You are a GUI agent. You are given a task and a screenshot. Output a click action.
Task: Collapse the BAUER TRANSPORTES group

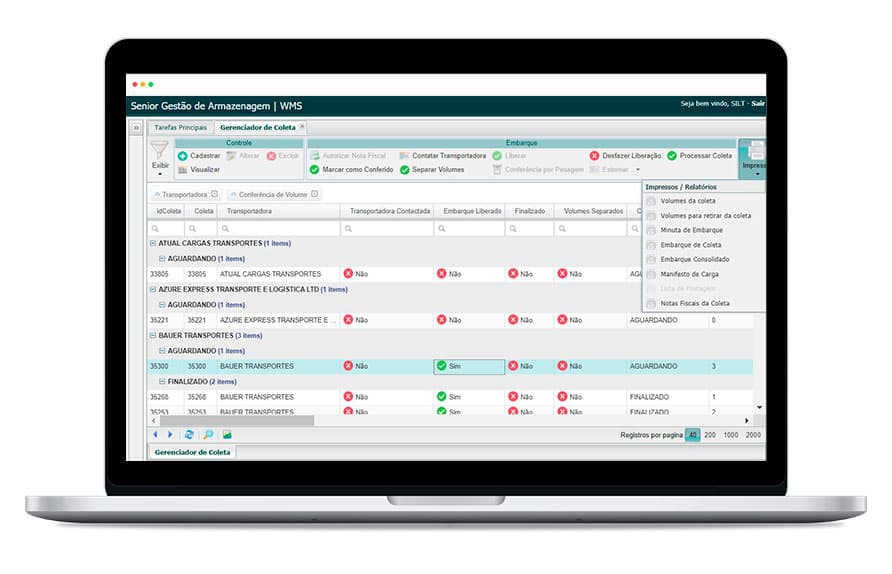click(153, 336)
